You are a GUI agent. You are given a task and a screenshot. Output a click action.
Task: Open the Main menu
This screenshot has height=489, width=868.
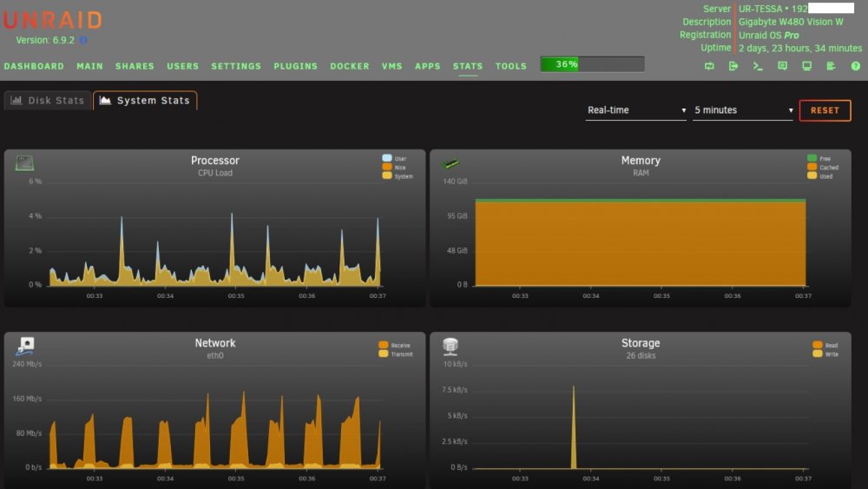tap(89, 66)
